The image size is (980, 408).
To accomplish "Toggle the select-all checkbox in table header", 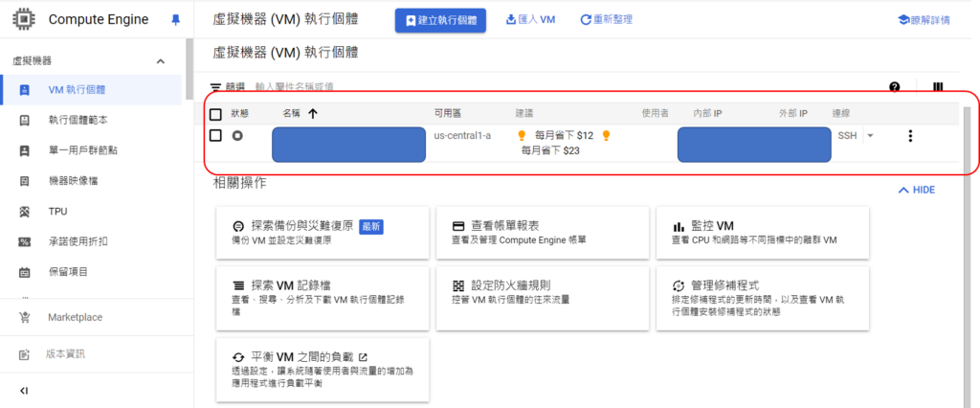I will click(215, 114).
